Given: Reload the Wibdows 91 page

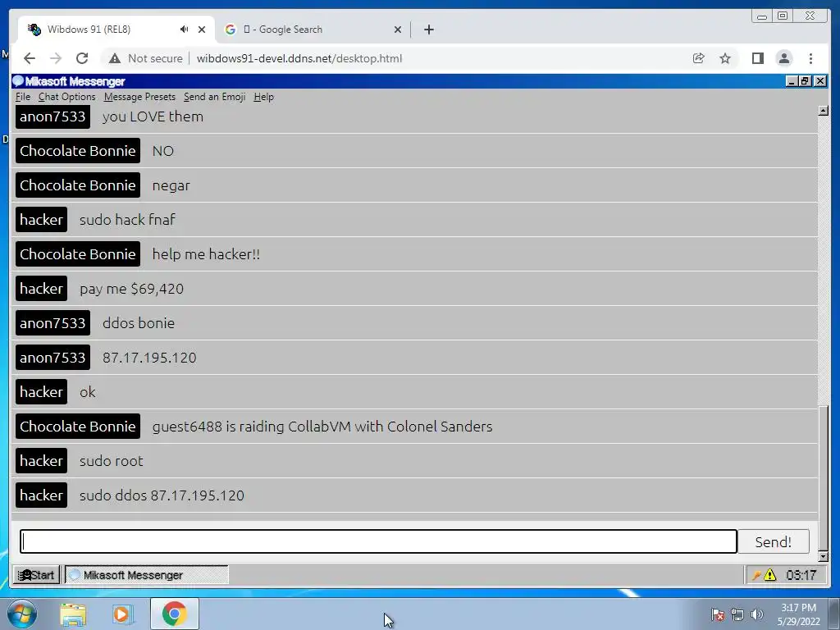Looking at the screenshot, I should point(82,58).
